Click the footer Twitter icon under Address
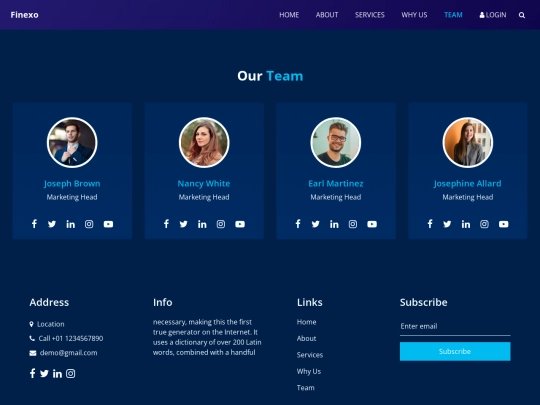The image size is (540, 405). click(x=44, y=373)
